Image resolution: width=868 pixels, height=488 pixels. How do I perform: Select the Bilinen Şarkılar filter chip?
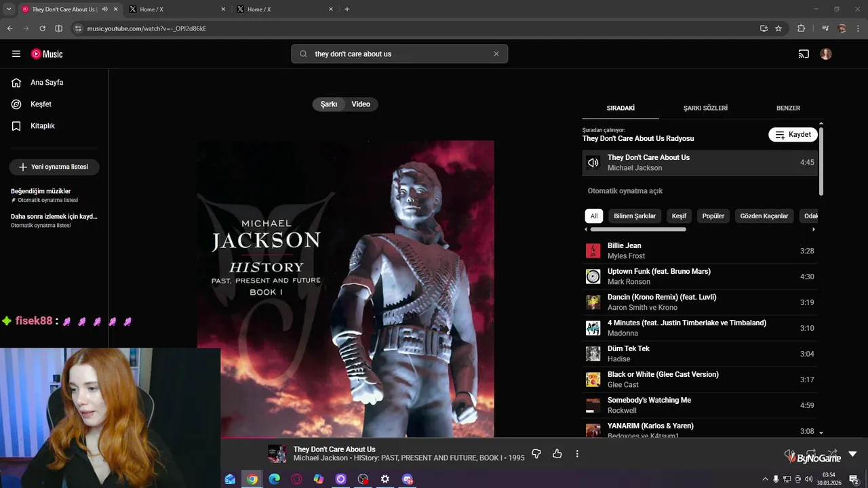[x=635, y=216]
